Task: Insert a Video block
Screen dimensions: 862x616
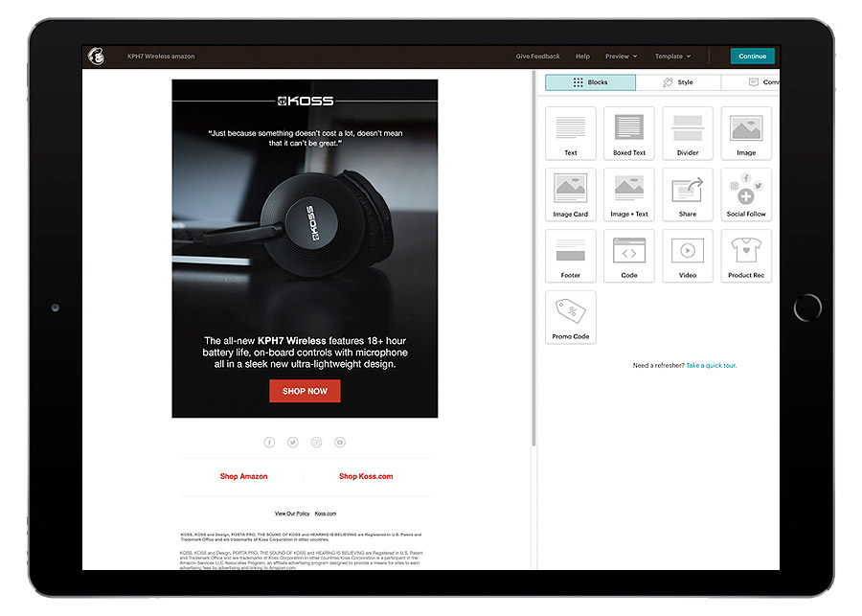Action: [688, 256]
